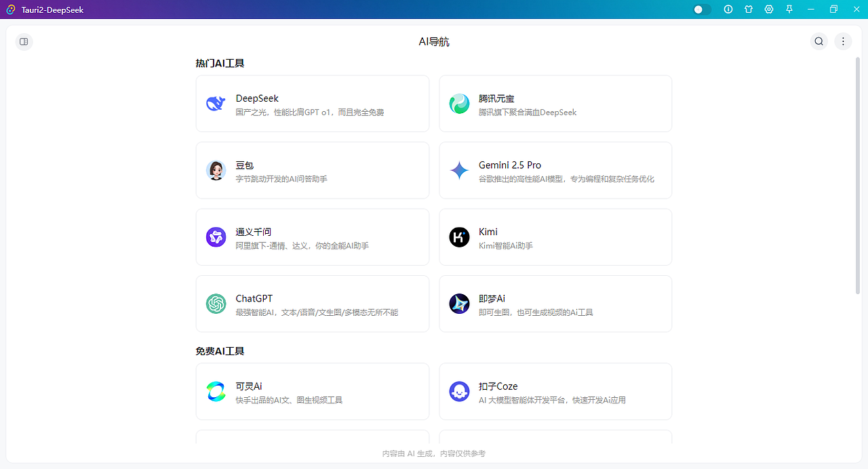Click text 快手出品的AI文、图生视频工具
Viewport: 868px width, 469px height.
click(x=289, y=400)
